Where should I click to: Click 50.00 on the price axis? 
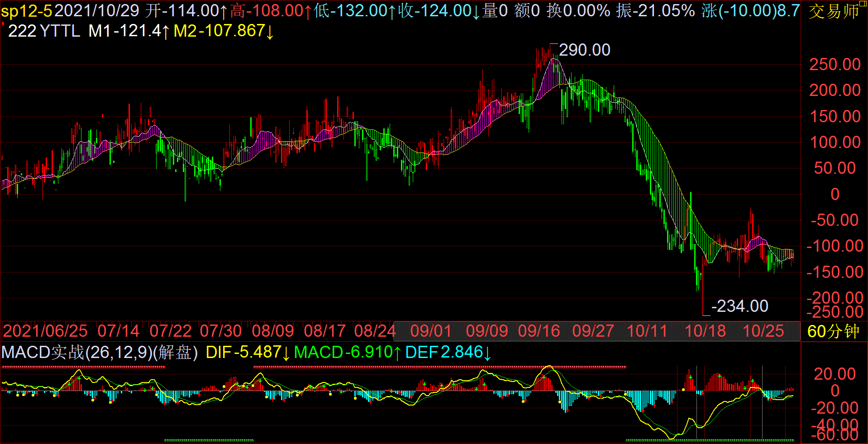(x=835, y=168)
